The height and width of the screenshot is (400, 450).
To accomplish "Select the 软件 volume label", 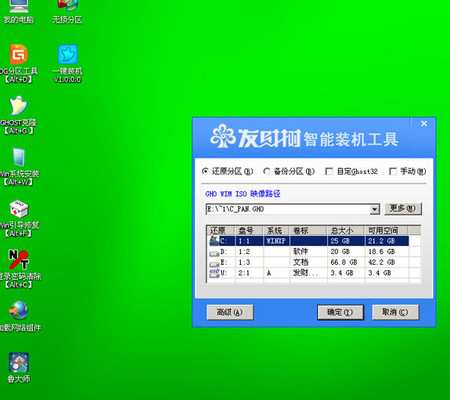I will [x=300, y=252].
